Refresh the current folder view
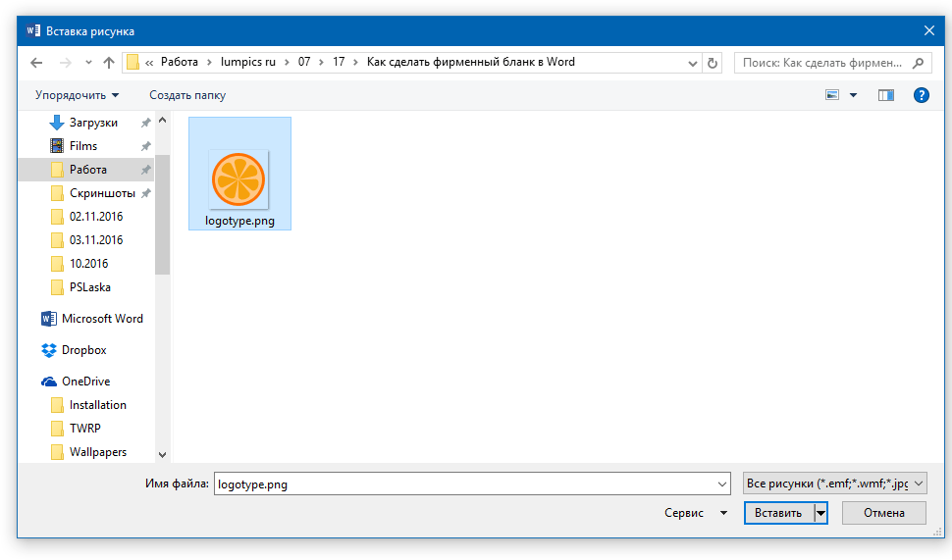Image resolution: width=952 pixels, height=560 pixels. tap(712, 63)
